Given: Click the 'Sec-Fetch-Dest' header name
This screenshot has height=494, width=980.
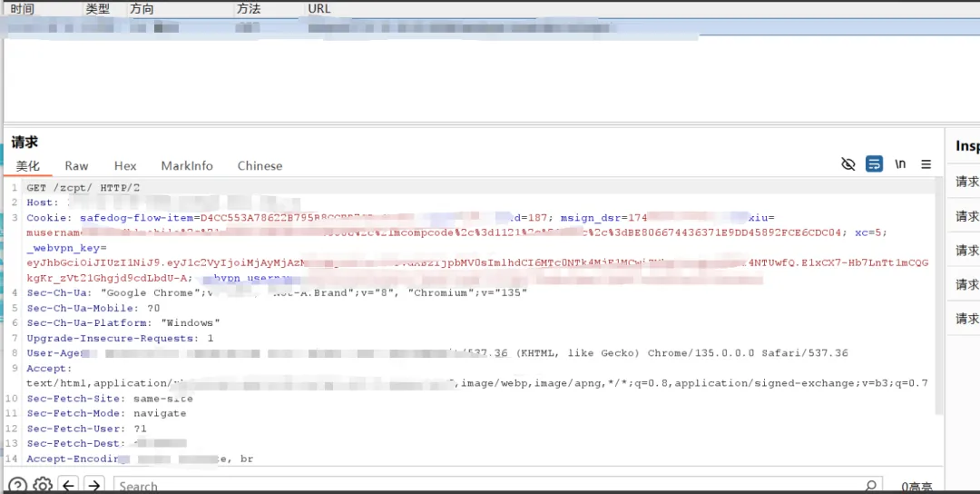Looking at the screenshot, I should click(73, 443).
